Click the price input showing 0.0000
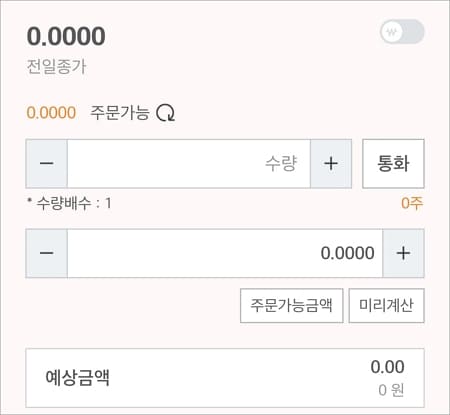The width and height of the screenshot is (450, 415). click(225, 253)
